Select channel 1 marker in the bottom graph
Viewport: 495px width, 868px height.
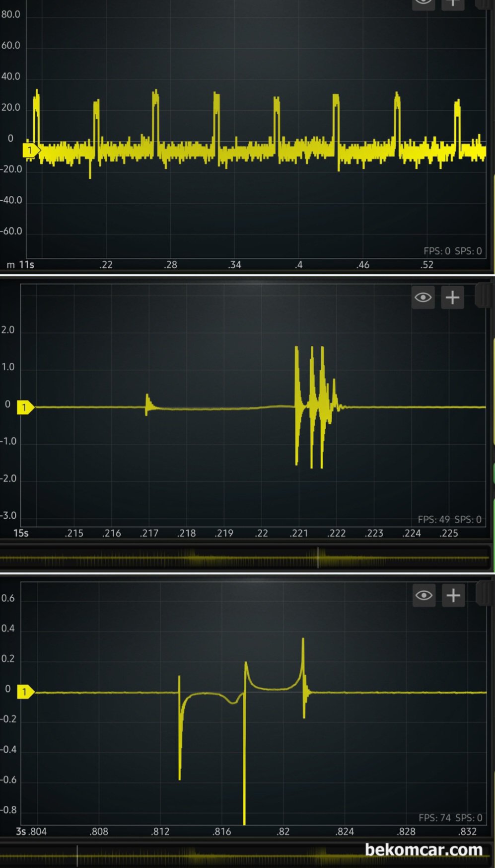[x=25, y=692]
